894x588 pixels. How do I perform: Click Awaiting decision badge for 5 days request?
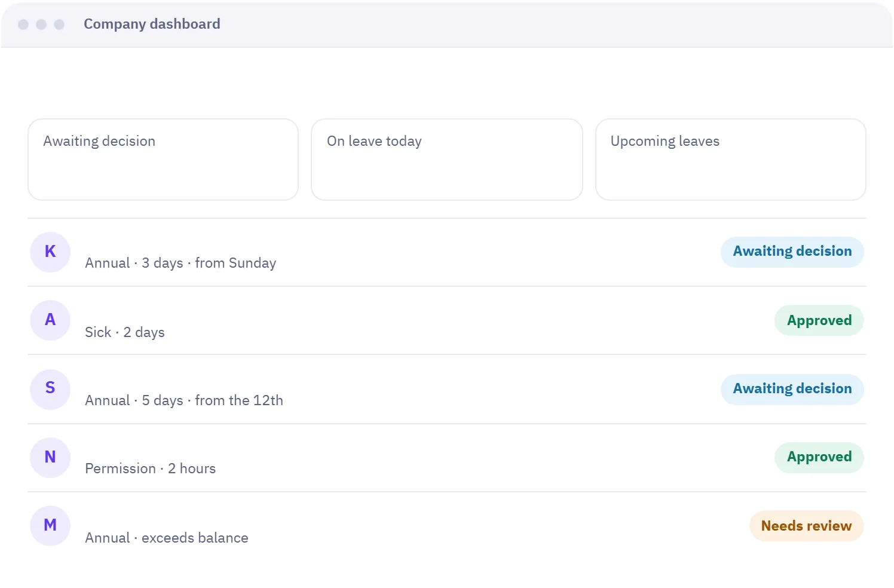click(792, 390)
